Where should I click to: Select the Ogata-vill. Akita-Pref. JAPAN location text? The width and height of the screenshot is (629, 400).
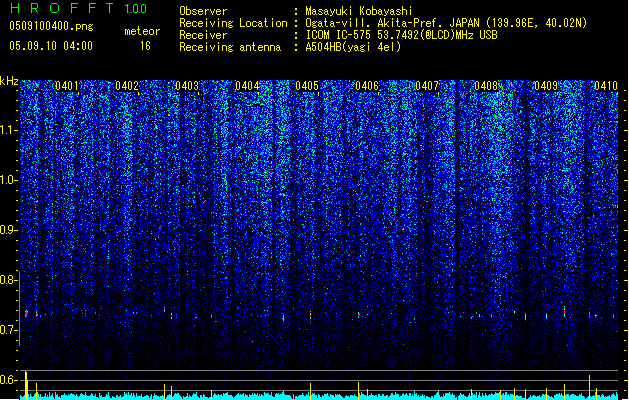point(446,23)
